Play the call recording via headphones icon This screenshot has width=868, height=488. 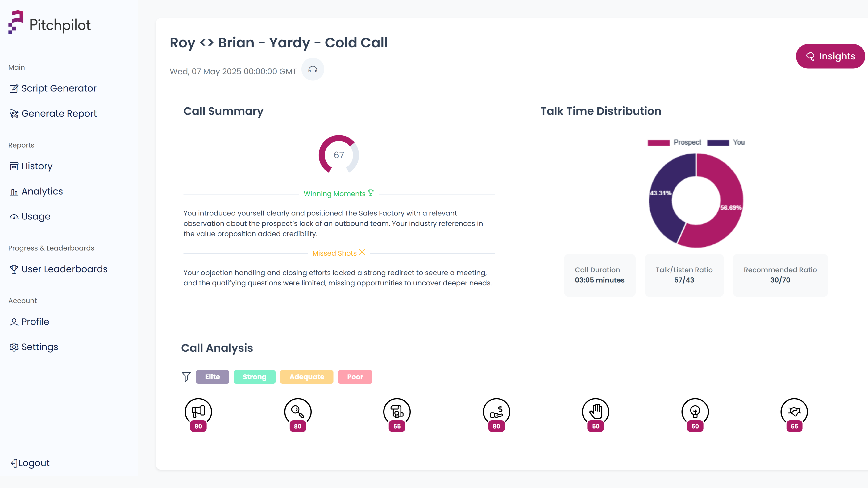pyautogui.click(x=312, y=70)
